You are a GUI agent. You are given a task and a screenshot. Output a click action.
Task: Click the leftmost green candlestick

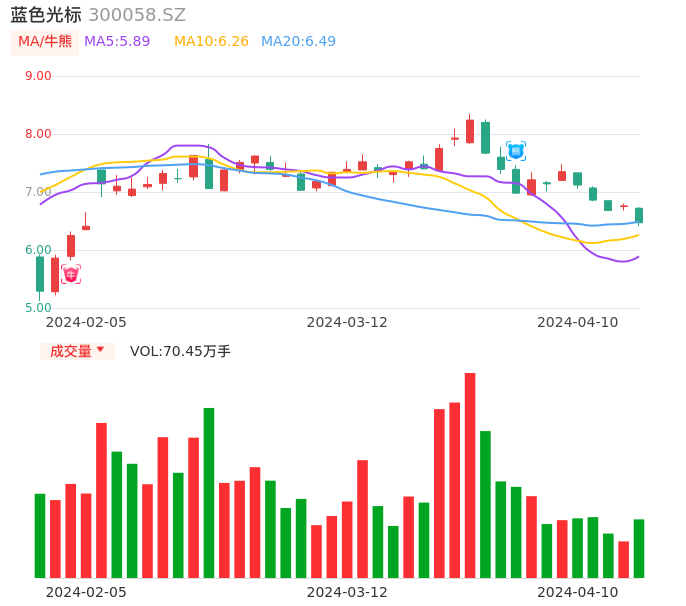[40, 274]
